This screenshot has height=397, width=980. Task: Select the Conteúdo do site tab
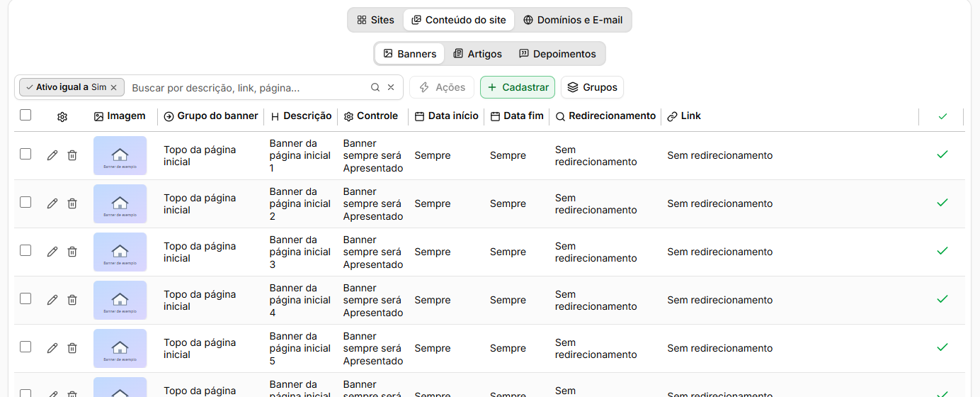(x=459, y=20)
